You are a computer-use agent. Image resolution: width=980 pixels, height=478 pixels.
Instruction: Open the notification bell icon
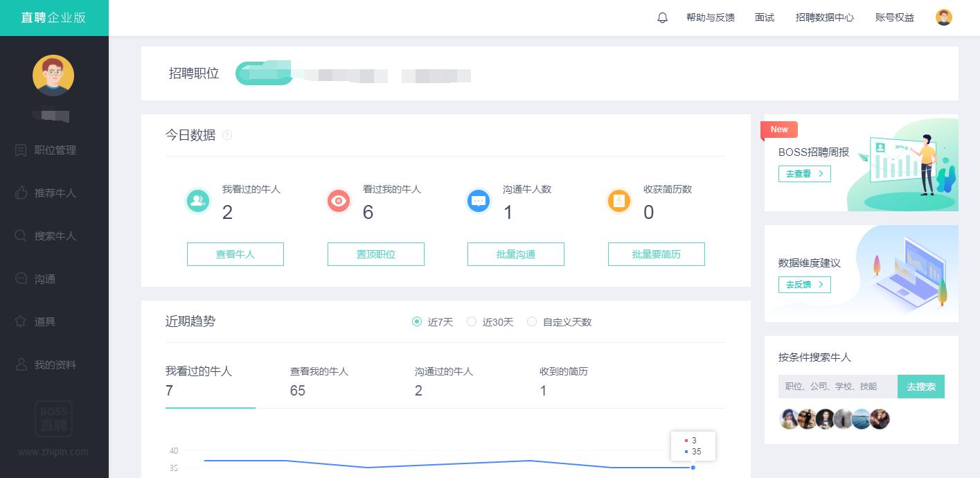[662, 17]
